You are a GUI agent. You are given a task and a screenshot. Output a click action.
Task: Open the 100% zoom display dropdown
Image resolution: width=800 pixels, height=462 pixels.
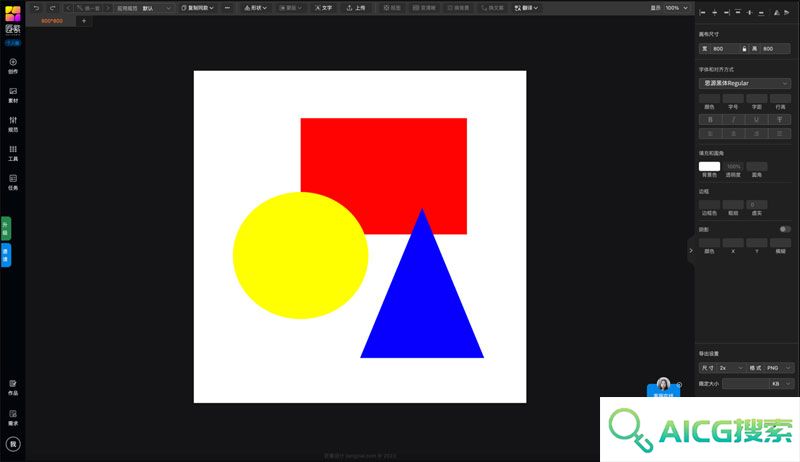677,8
